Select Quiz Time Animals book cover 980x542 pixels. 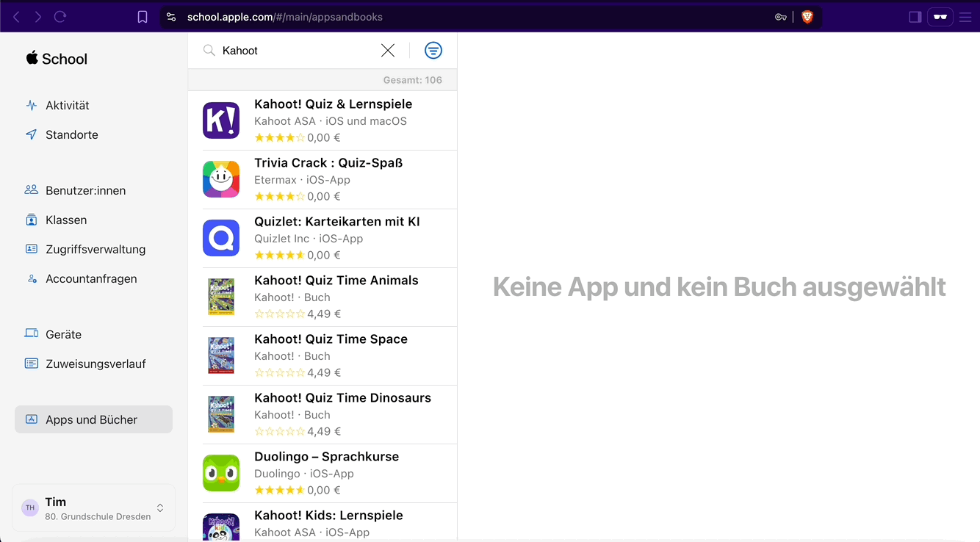point(221,297)
